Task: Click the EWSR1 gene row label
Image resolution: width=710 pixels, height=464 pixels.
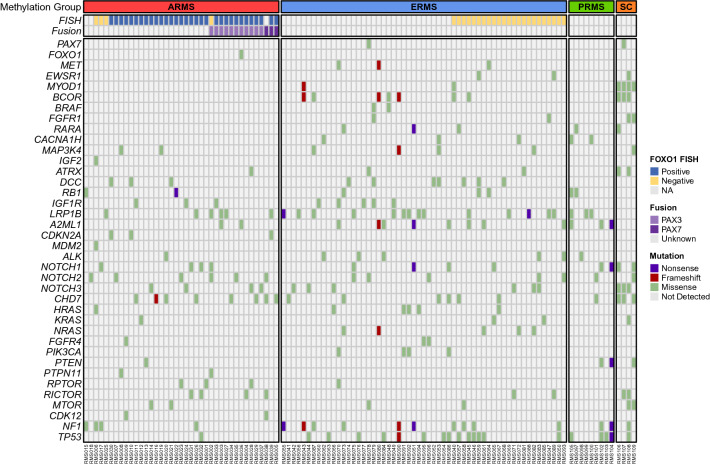Action: pyautogui.click(x=64, y=76)
